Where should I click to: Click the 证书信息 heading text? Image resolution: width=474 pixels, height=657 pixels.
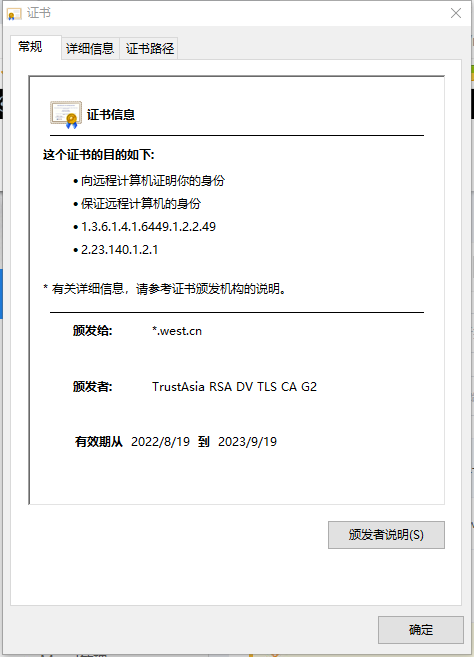111,114
